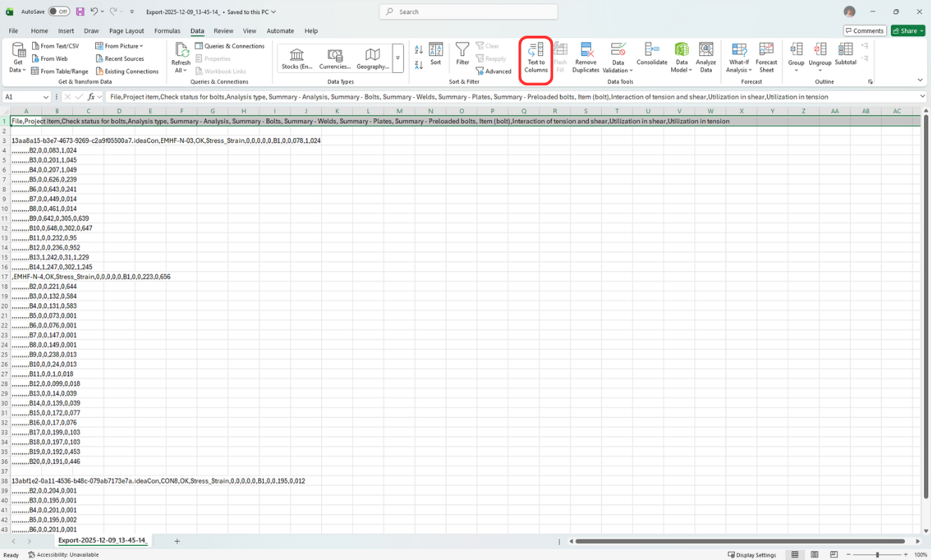The image size is (931, 560).
Task: Expand the Data Types gallery
Action: (x=398, y=59)
